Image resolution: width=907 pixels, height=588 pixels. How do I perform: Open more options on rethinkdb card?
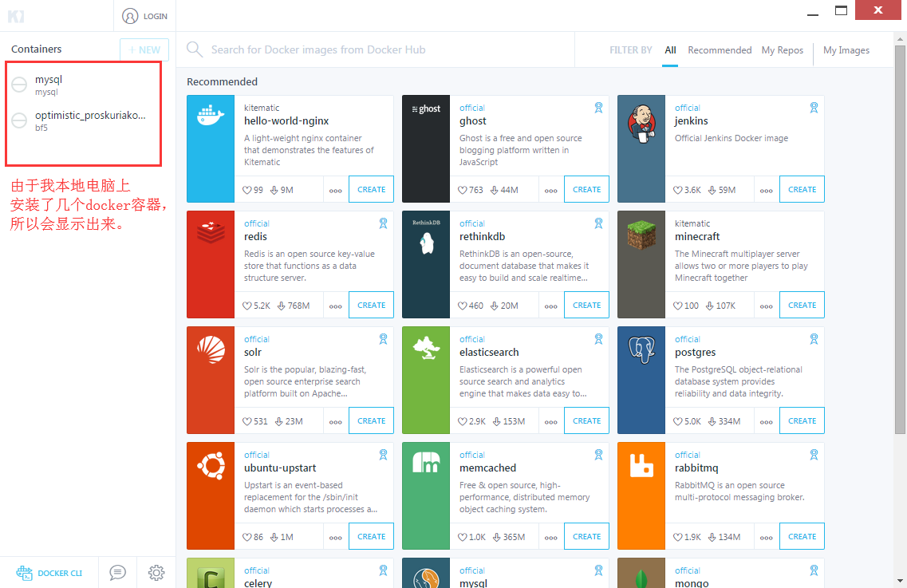tap(550, 306)
